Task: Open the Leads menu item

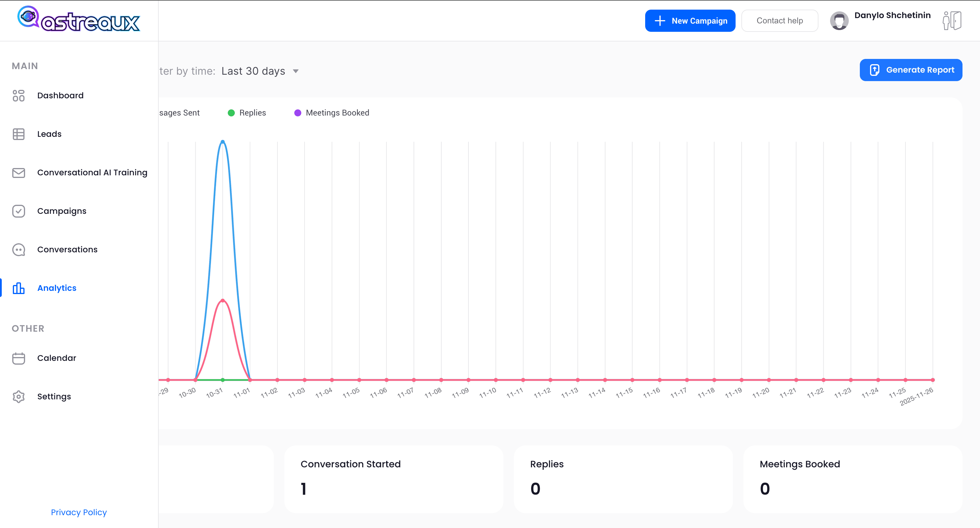Action: [x=50, y=134]
